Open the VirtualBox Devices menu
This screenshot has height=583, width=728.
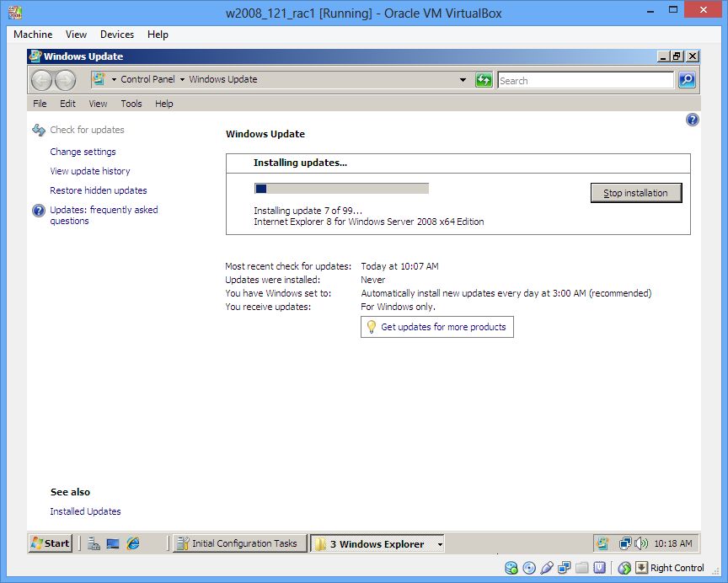coord(117,35)
